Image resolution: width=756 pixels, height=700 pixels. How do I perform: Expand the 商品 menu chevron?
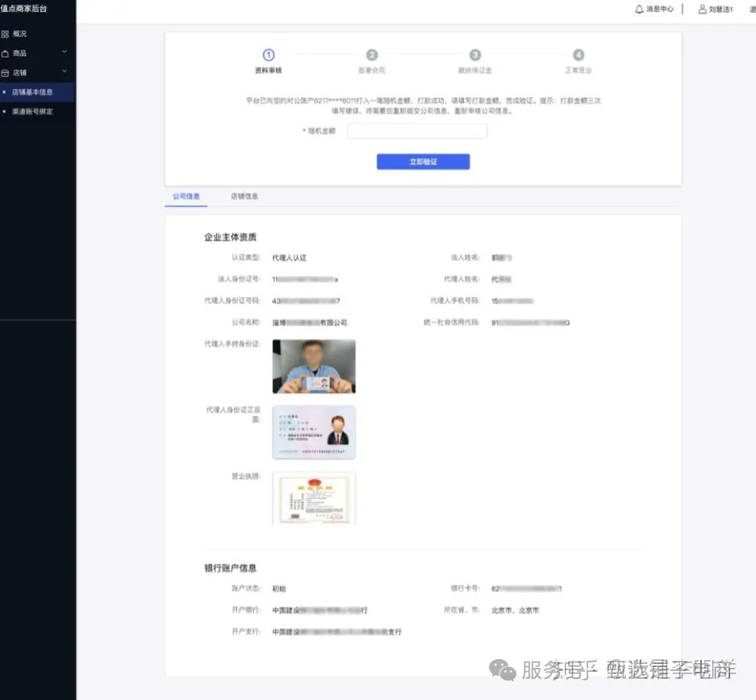[64, 52]
